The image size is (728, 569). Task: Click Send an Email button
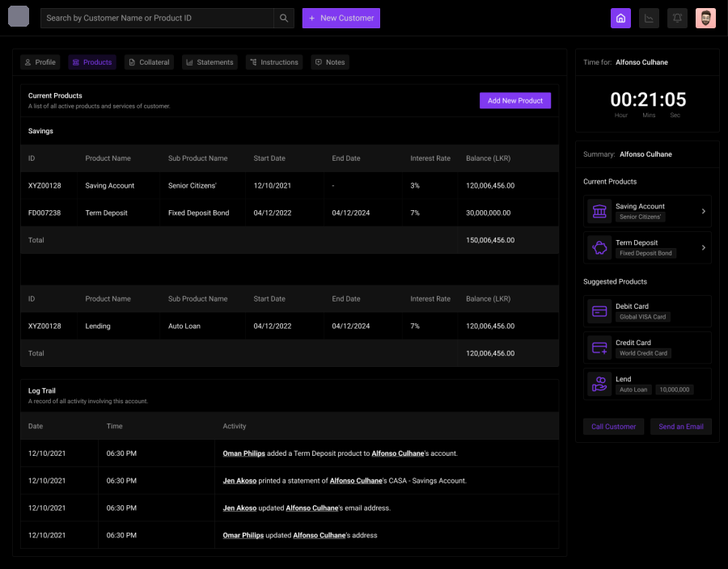tap(680, 427)
